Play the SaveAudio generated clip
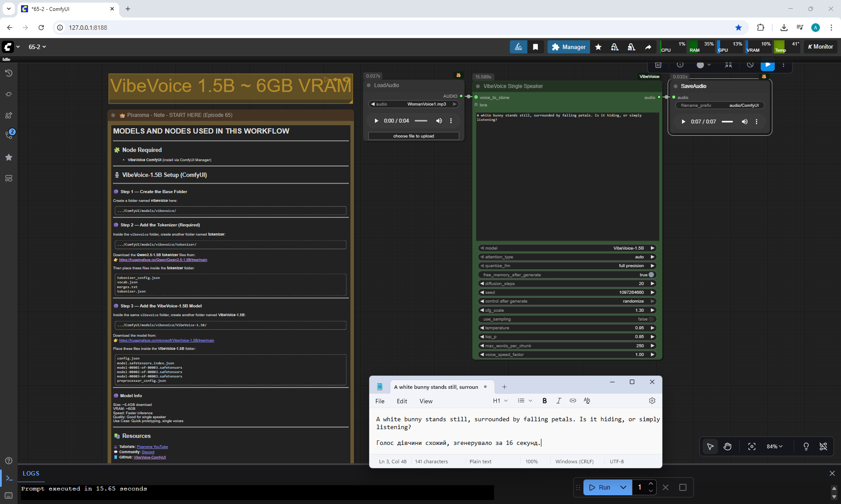This screenshot has height=504, width=841. (x=683, y=122)
